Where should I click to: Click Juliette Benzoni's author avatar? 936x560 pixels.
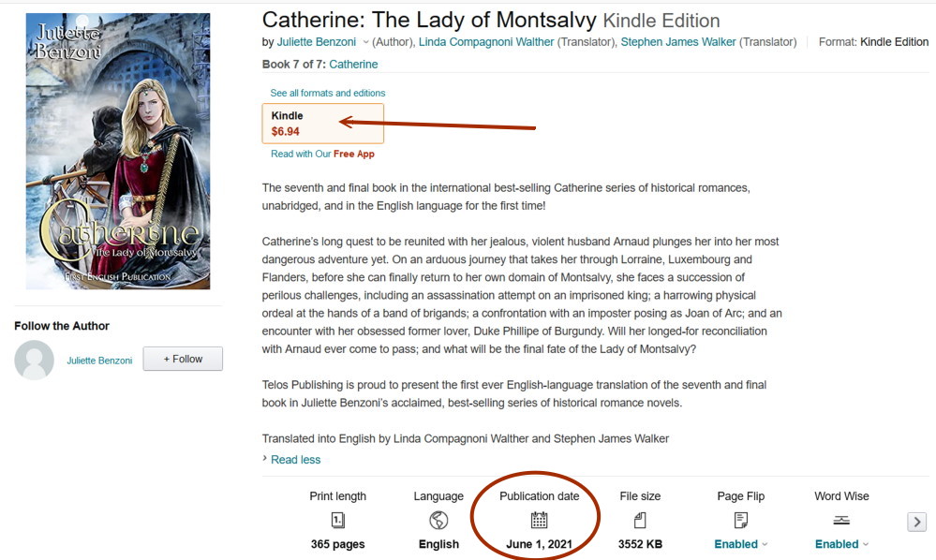(x=34, y=360)
